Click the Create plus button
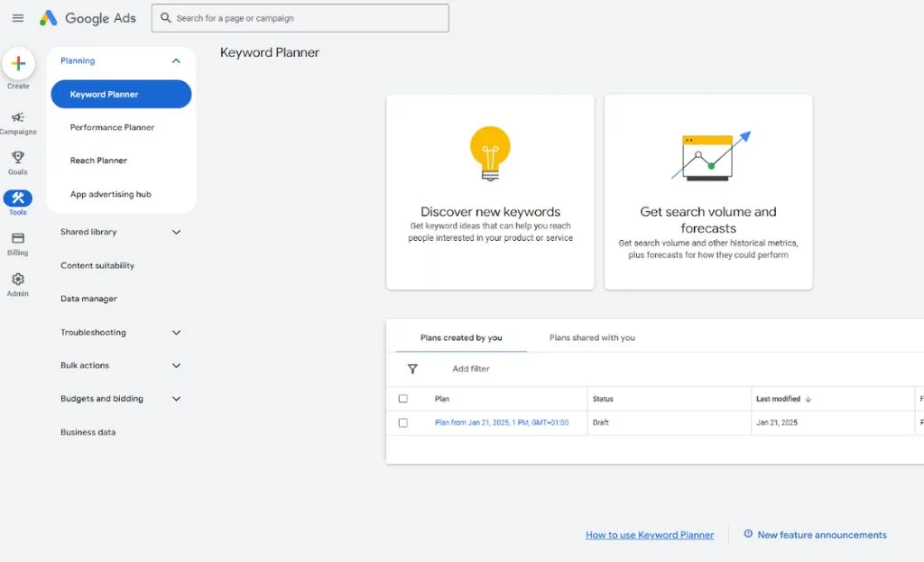This screenshot has width=924, height=562. click(x=18, y=63)
